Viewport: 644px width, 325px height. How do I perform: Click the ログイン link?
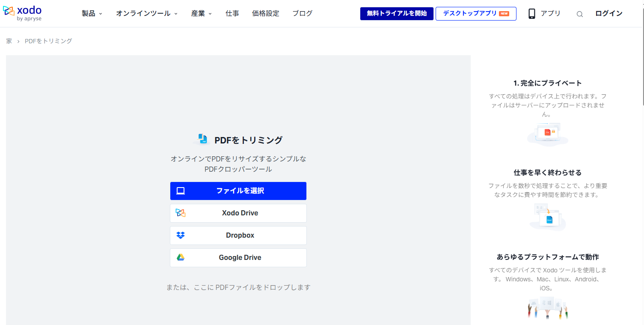tap(609, 14)
